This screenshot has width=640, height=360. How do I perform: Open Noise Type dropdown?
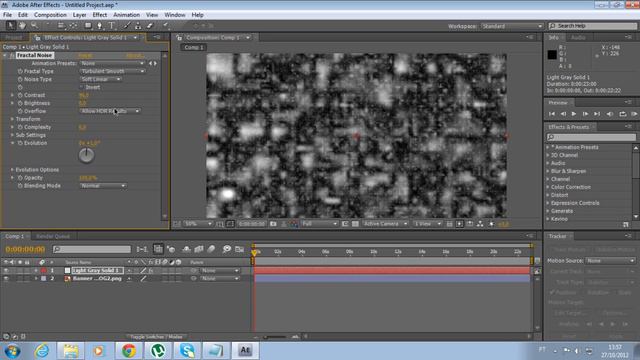100,79
